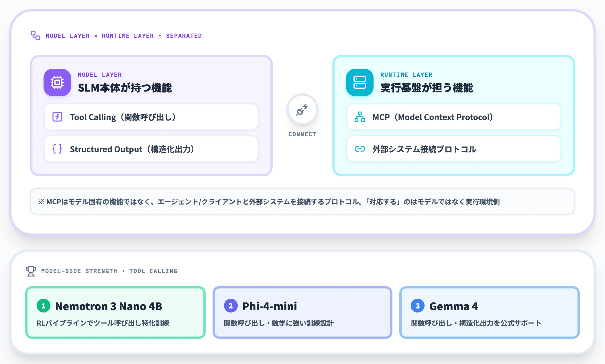The image size is (605, 364).
Task: Click the purple chip icon for Model Layer
Action: [57, 82]
